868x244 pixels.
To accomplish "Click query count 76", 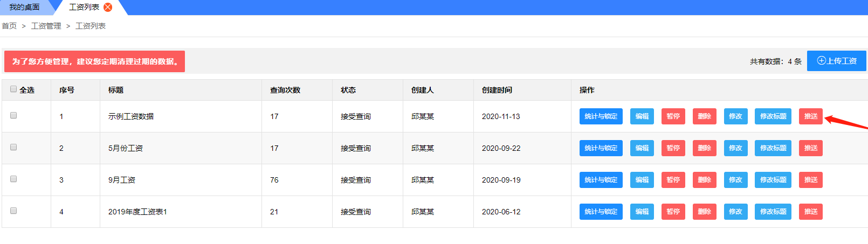I will coord(274,180).
